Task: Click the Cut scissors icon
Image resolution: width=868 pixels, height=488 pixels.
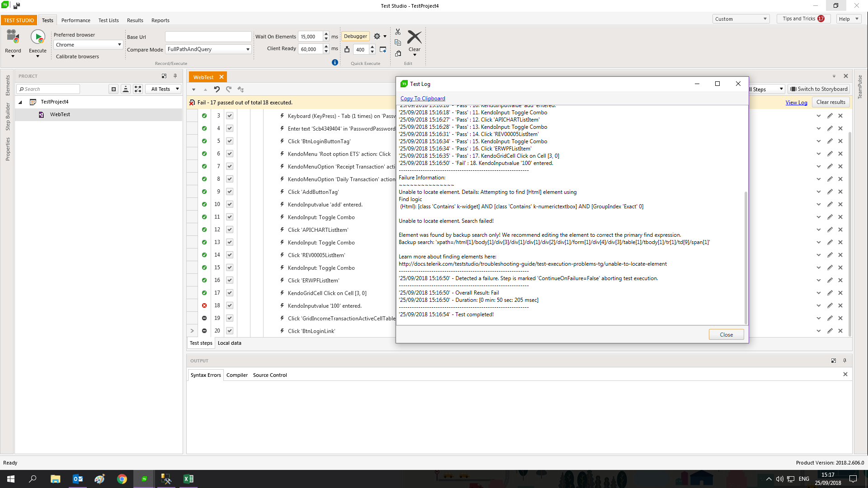Action: click(398, 32)
